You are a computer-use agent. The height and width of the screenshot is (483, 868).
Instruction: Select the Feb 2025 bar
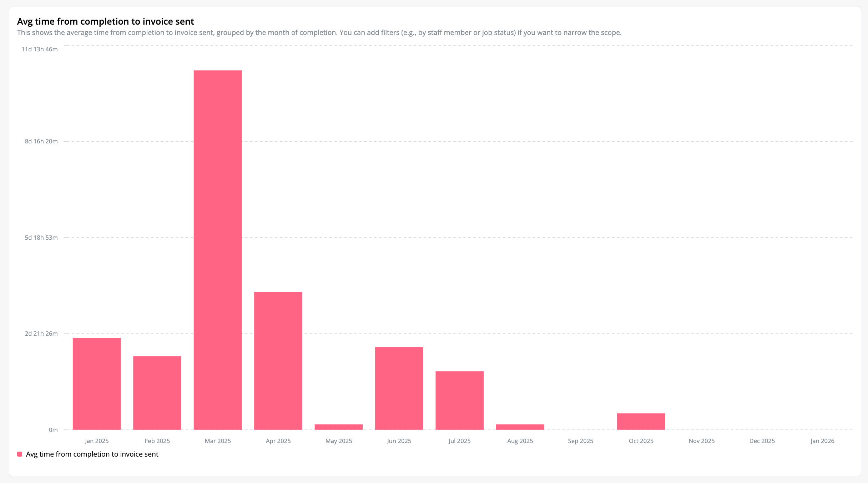pos(157,393)
